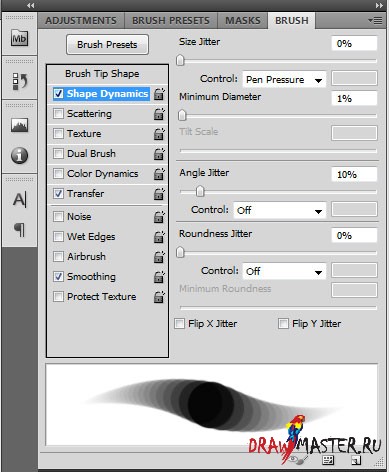Image resolution: width=389 pixels, height=472 pixels.
Task: Open Angle Jitter Control dropdown
Action: 280,210
